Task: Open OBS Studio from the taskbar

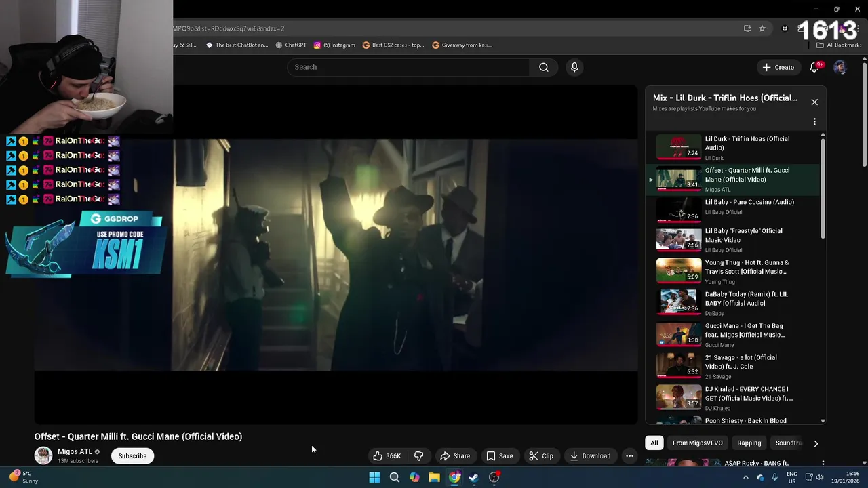Action: (x=494, y=477)
